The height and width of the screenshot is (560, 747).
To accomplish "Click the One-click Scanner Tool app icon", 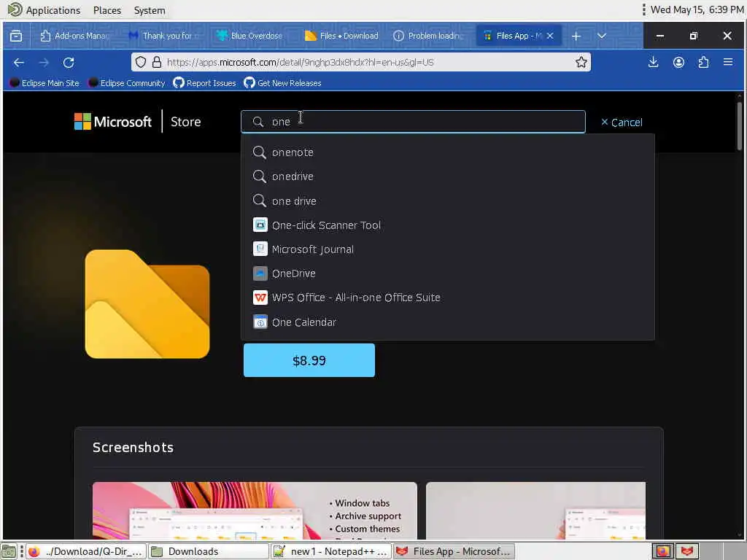I will [x=260, y=225].
